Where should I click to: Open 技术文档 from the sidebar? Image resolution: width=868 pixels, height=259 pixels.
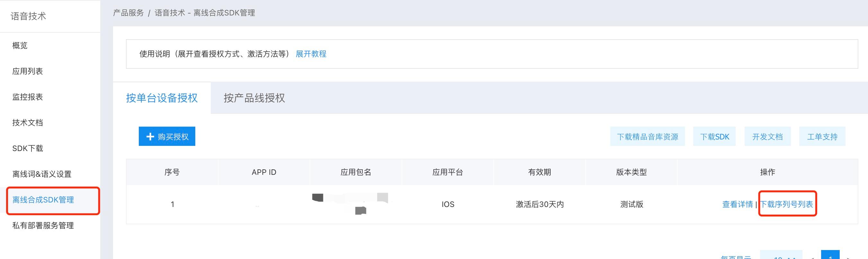[x=28, y=123]
